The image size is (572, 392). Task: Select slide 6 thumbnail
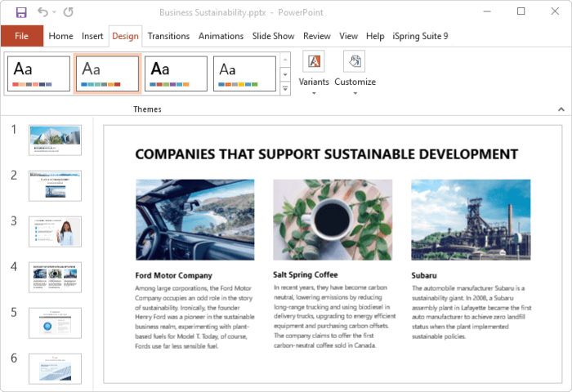click(x=55, y=368)
